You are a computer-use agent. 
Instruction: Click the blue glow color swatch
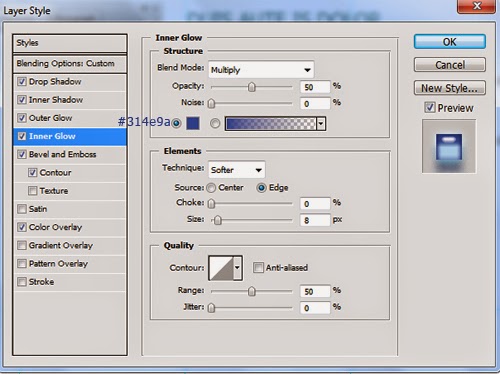(193, 123)
